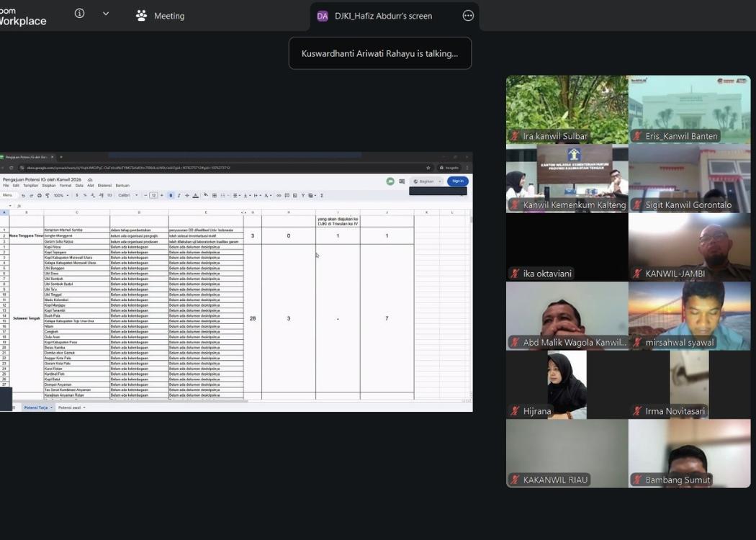Click muted mic icon for Hijrana
This screenshot has height=540, width=756.
(x=515, y=412)
